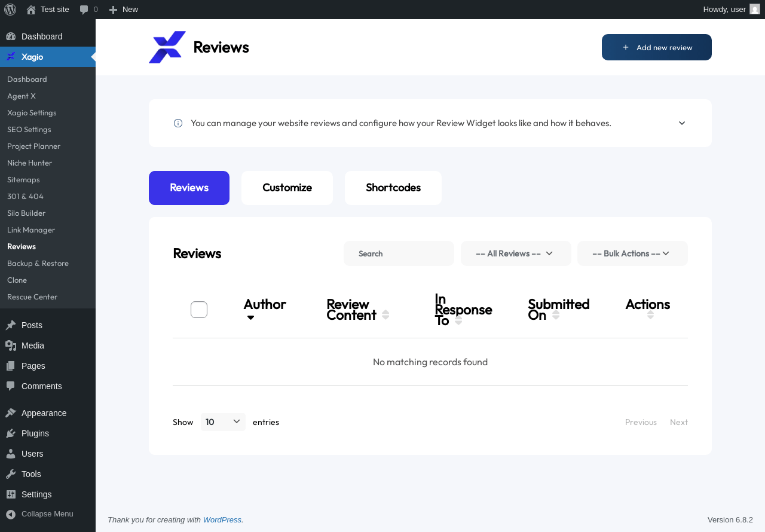Screen dimensions: 765x532
Task: Sort by Submitted On arrows
Action: (x=556, y=314)
